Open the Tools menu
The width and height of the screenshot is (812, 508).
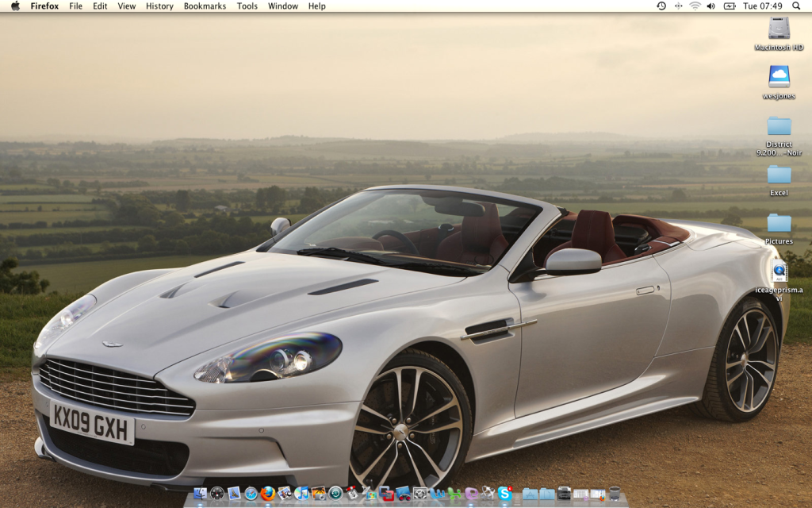click(x=247, y=6)
